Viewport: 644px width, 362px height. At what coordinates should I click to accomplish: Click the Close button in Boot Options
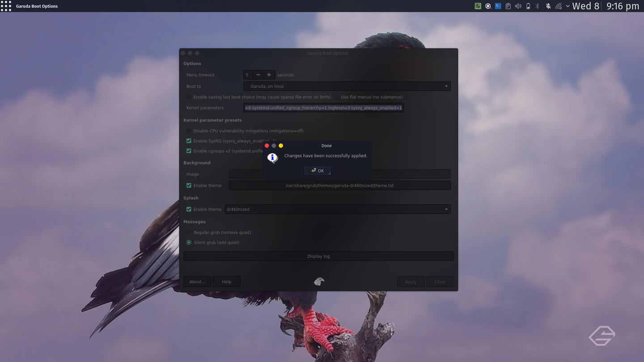pos(440,282)
